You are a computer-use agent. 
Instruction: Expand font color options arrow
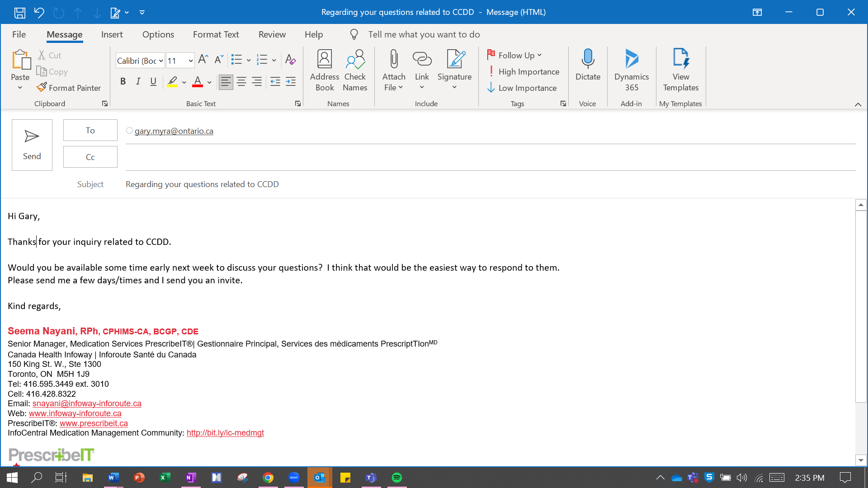coord(209,82)
